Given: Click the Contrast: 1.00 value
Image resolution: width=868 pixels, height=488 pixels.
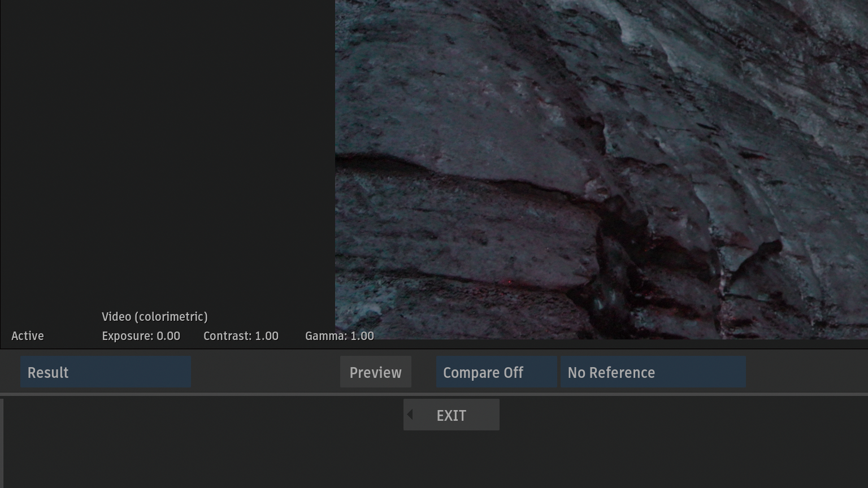Looking at the screenshot, I should pos(241,336).
